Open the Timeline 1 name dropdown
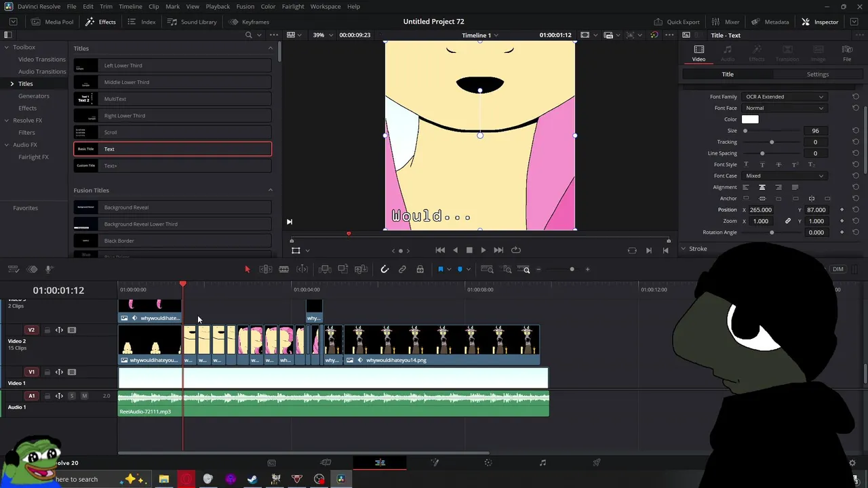The image size is (868, 488). click(480, 35)
